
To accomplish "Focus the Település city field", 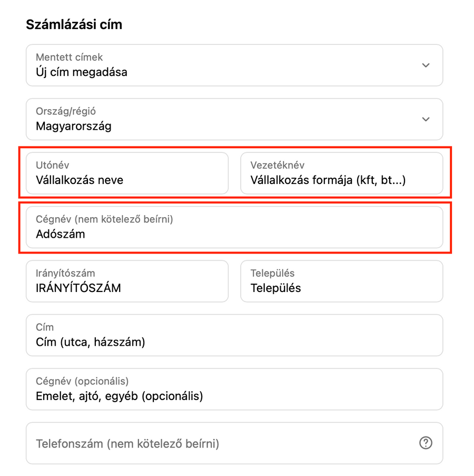I will [341, 281].
